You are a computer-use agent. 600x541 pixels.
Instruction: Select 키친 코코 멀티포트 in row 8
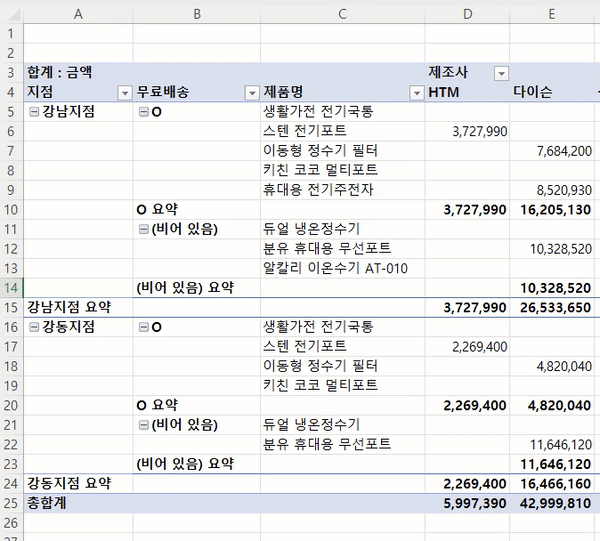[x=342, y=170]
